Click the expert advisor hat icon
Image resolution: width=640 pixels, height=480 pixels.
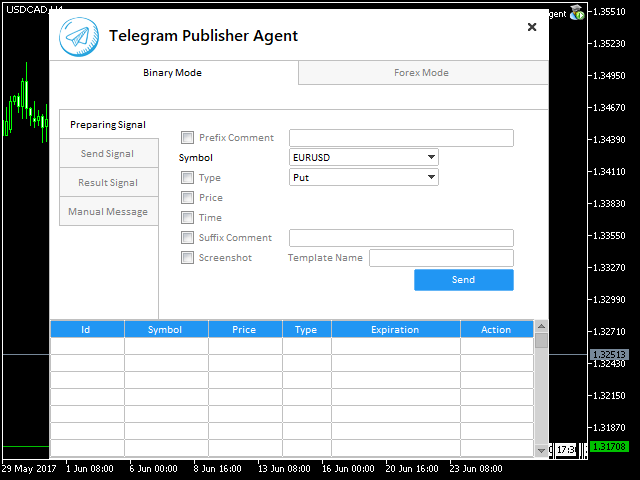point(577,13)
